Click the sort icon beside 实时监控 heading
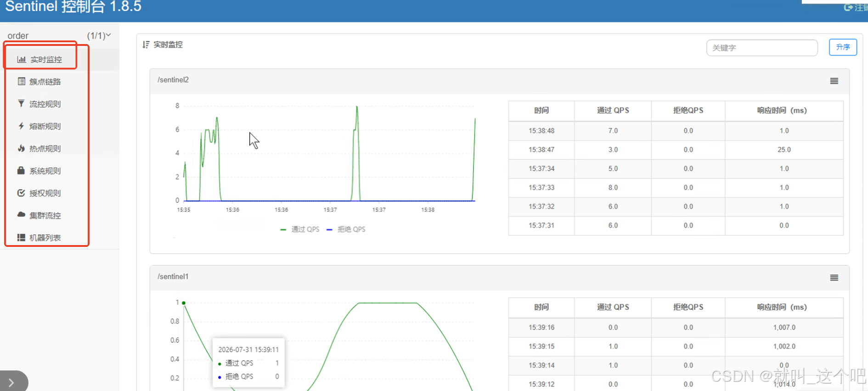Screen dimensions: 868x391 pyautogui.click(x=146, y=45)
